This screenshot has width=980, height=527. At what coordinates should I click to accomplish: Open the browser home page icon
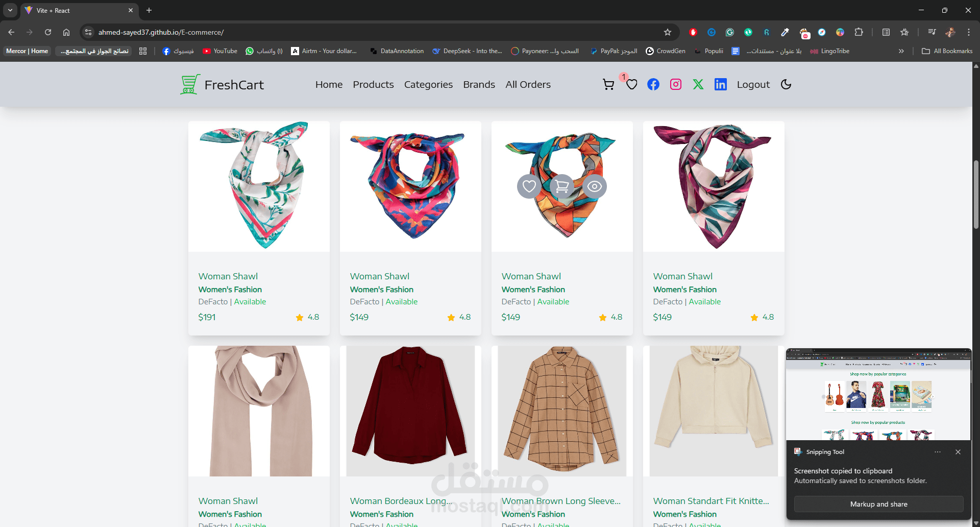coord(66,32)
